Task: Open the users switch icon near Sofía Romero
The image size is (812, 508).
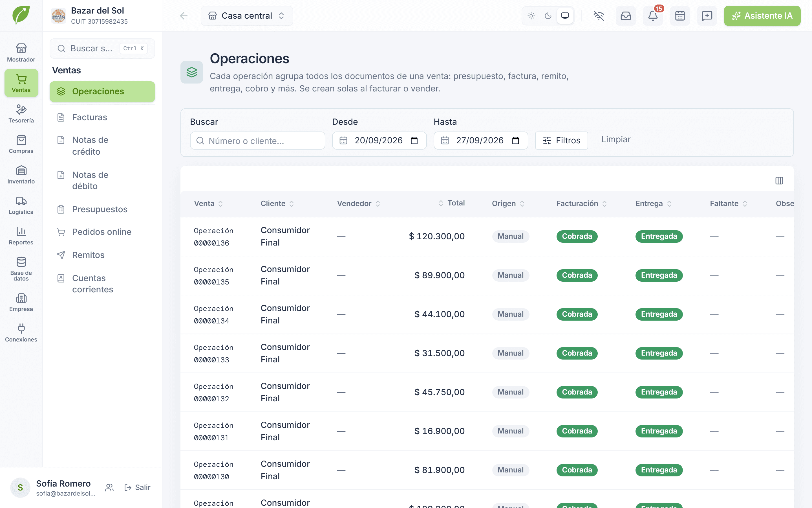Action: (x=109, y=487)
